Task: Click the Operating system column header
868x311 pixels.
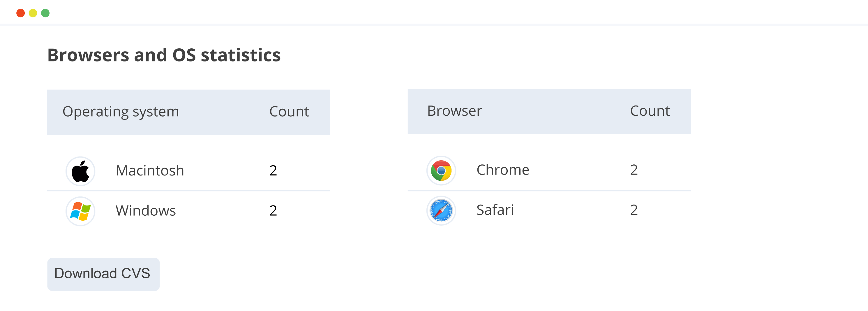Action: coord(121,112)
